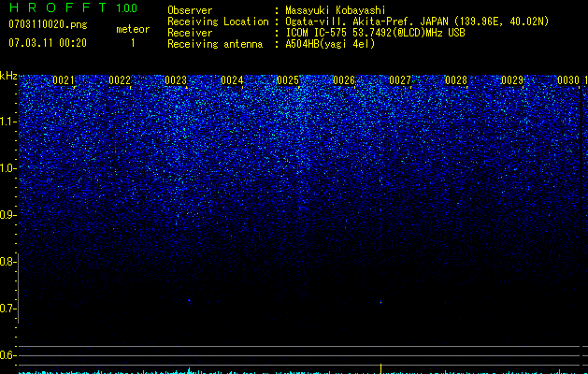Click the 'Receiving antenna' field label
Image resolution: width=588 pixels, height=374 pixels.
tap(215, 44)
